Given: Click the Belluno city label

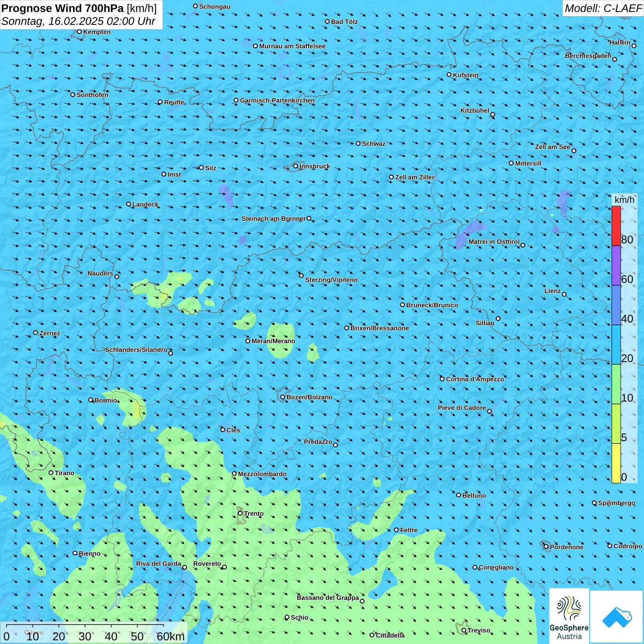Looking at the screenshot, I should (474, 495).
